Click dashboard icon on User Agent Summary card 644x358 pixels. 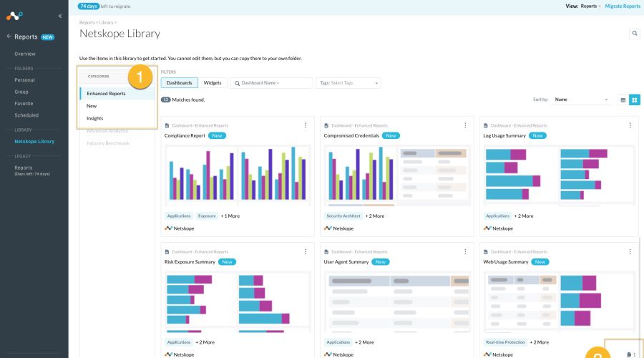coord(326,251)
